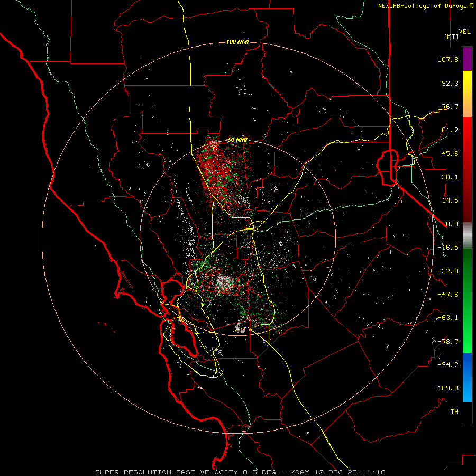Click the 92.3 scale value
The width and height of the screenshot is (476, 476).
[450, 83]
